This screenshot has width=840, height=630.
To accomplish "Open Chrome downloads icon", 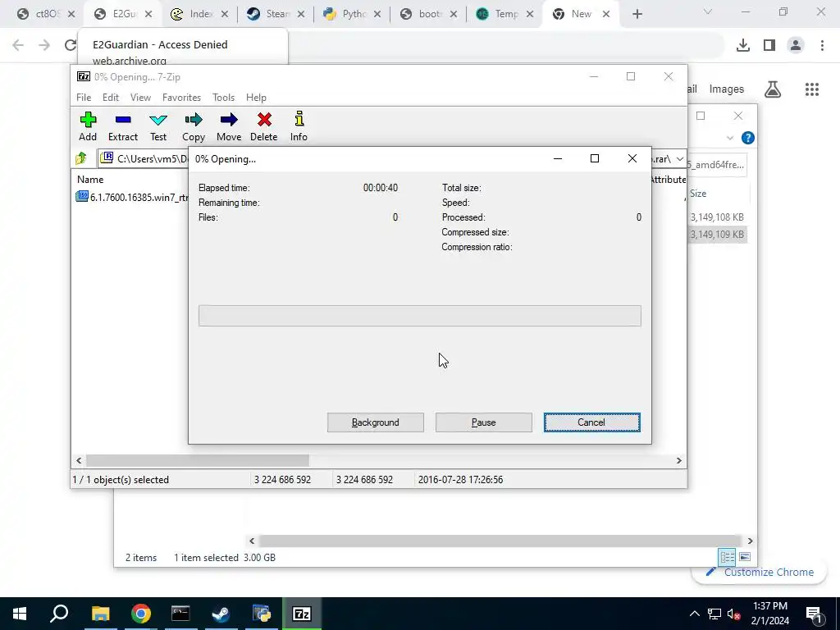I will coord(742,45).
